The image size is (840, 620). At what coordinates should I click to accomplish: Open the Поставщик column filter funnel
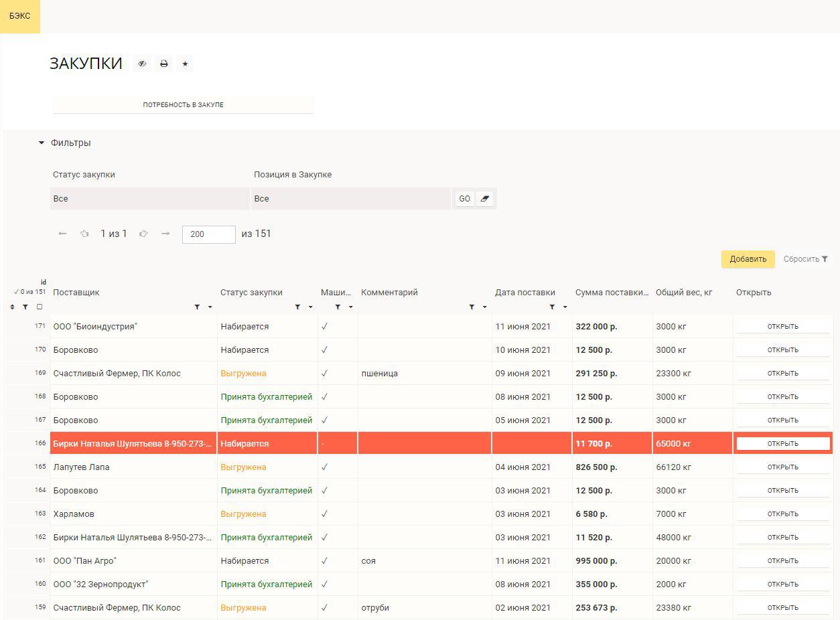click(x=197, y=307)
